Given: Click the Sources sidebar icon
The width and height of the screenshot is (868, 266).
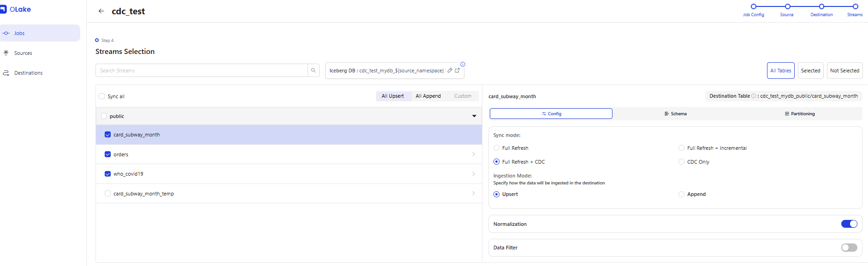Looking at the screenshot, I should tap(6, 53).
